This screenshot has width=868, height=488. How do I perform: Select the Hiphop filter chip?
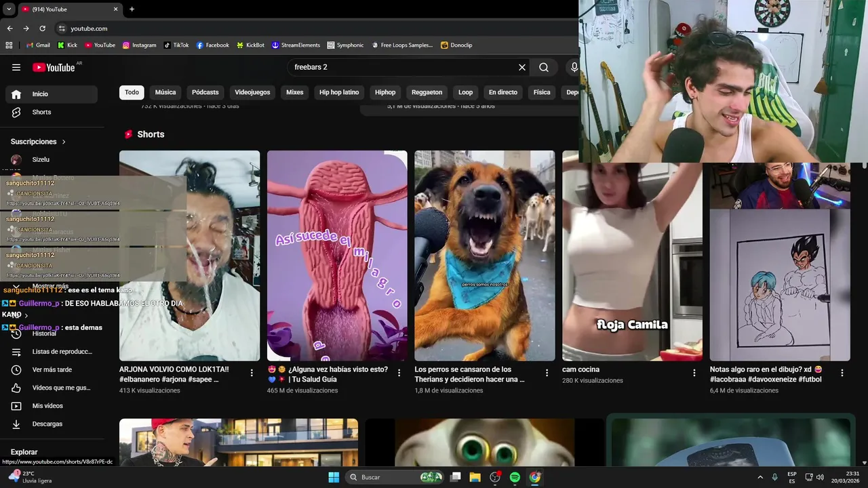(x=385, y=92)
